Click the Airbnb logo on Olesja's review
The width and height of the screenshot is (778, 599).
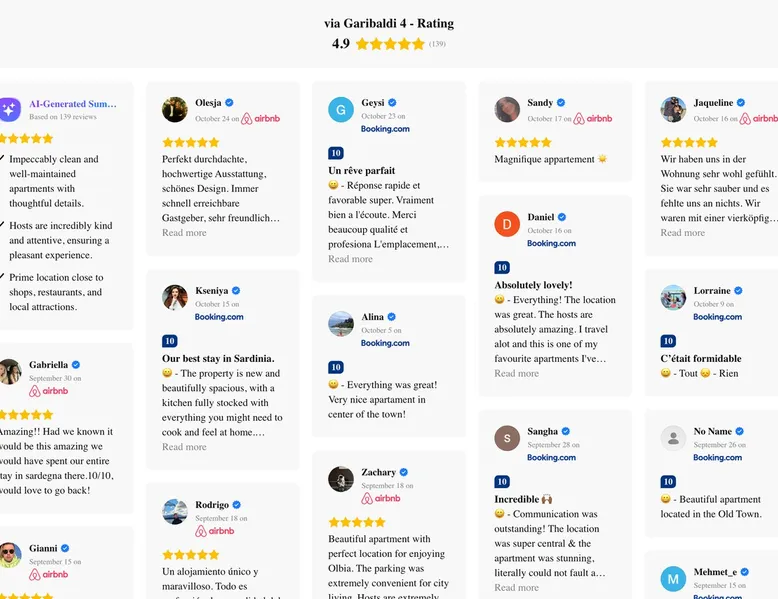(x=260, y=119)
